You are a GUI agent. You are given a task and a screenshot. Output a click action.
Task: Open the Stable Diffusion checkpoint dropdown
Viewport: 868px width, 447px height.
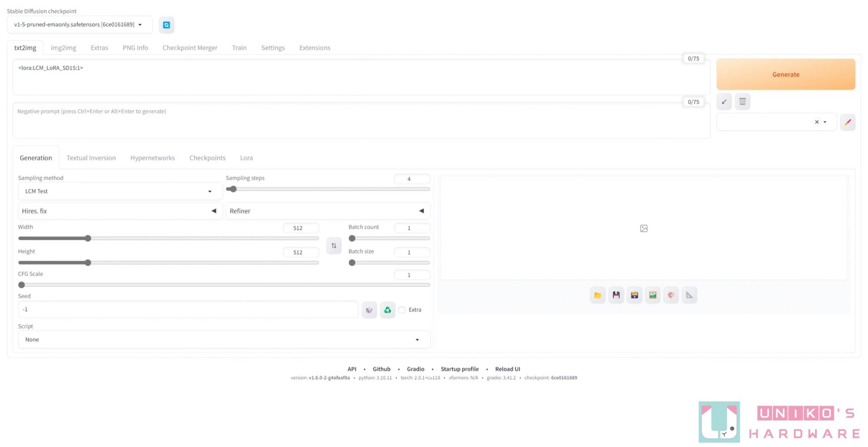point(79,25)
